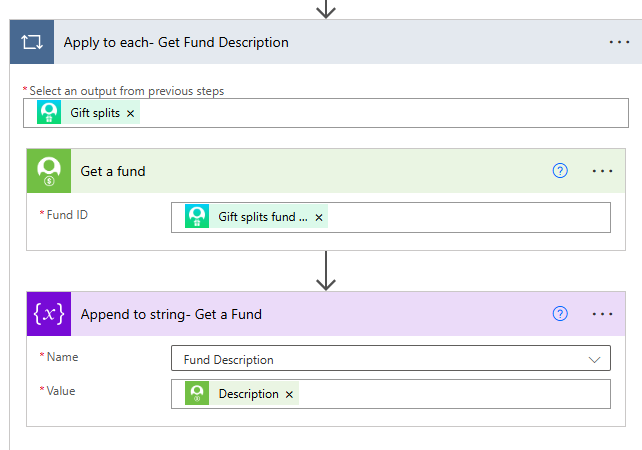This screenshot has height=450, width=642.
Task: Click into the Fund ID field
Action: 460,217
